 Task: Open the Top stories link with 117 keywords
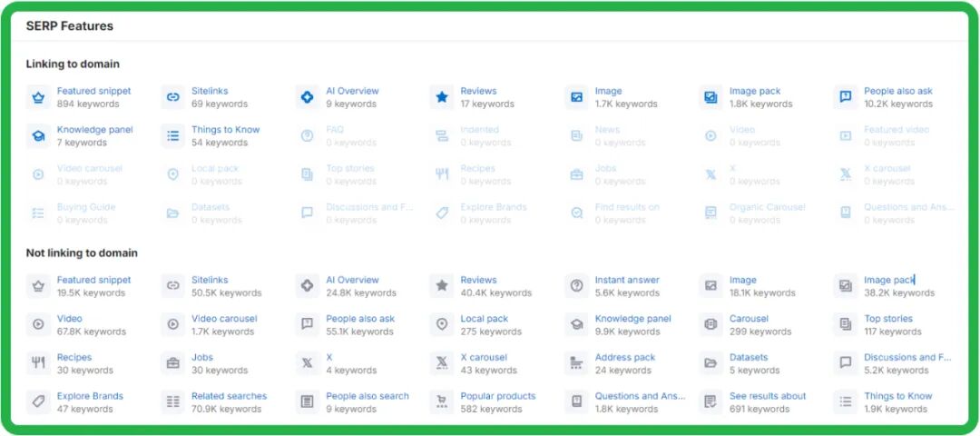[x=887, y=319]
